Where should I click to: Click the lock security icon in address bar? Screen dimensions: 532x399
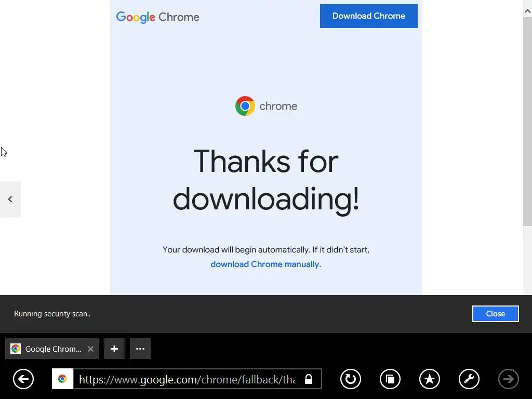click(x=309, y=379)
